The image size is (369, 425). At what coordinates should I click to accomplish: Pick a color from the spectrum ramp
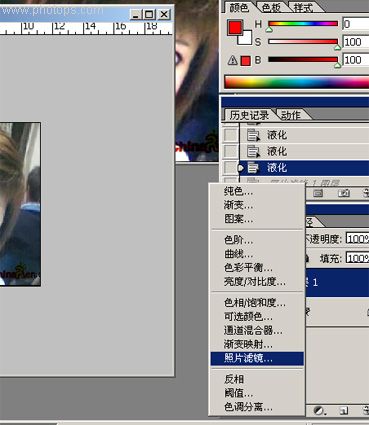click(x=297, y=82)
